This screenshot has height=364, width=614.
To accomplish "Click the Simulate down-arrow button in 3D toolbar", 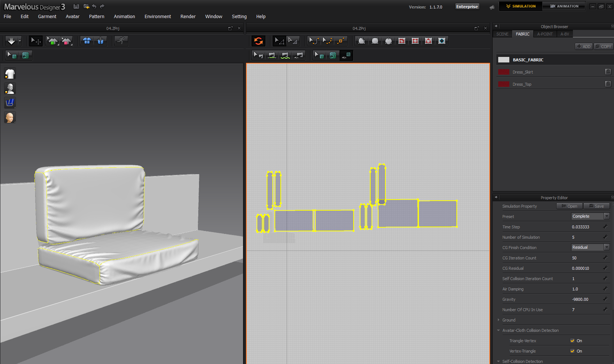I will pos(11,41).
